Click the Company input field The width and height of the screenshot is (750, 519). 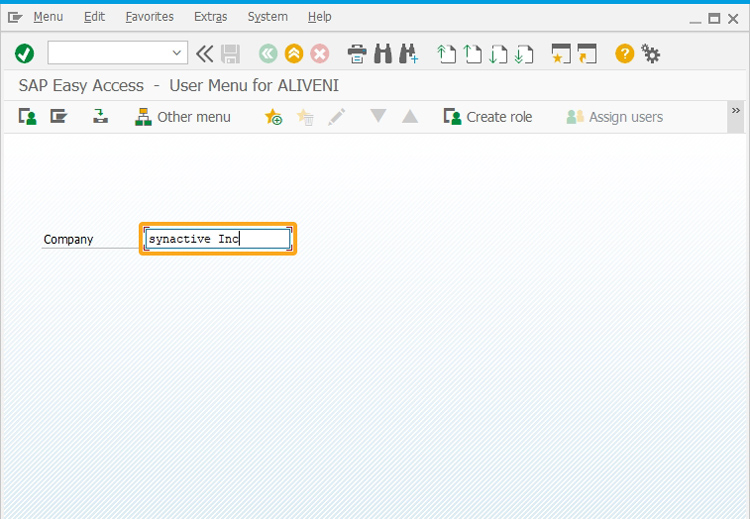pos(218,239)
